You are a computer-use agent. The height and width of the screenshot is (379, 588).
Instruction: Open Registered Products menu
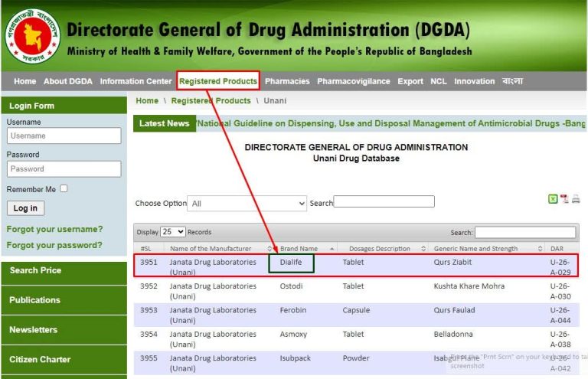[x=218, y=81]
